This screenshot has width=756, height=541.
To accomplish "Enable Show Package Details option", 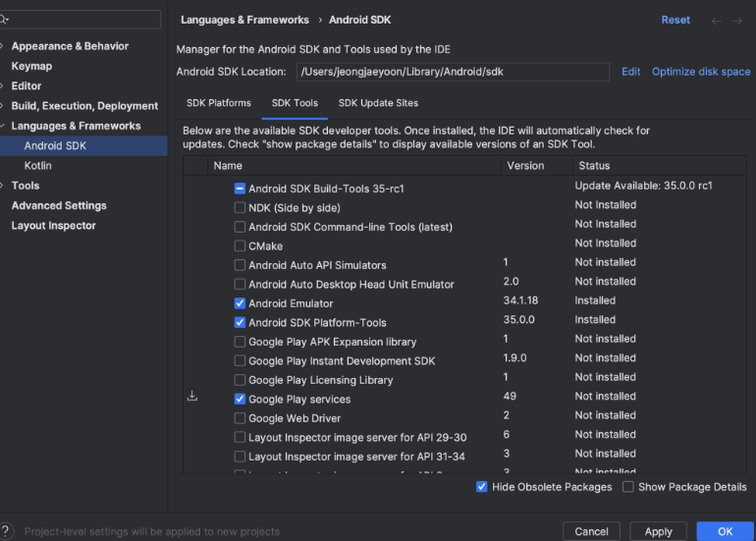I will tap(627, 487).
